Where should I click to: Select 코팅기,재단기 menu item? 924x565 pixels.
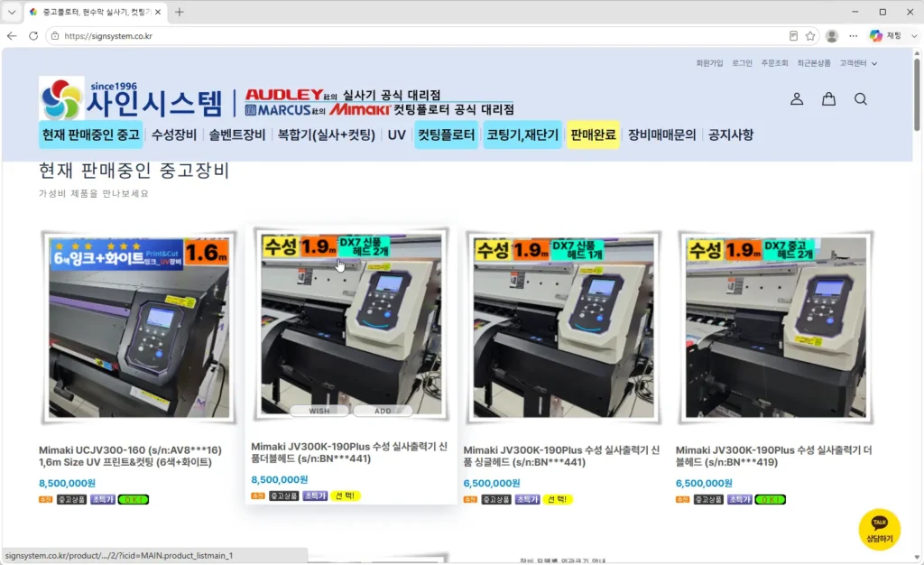pos(522,134)
